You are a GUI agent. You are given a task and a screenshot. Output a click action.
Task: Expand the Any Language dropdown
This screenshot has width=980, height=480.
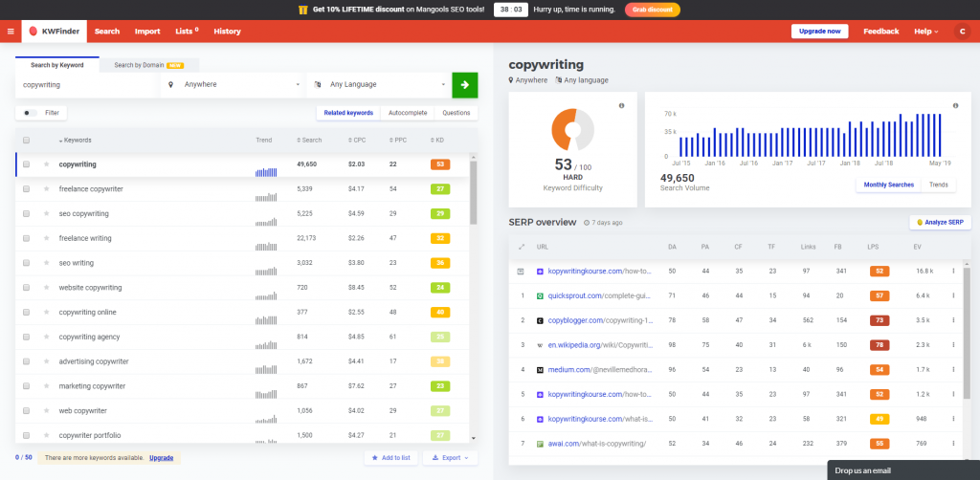tap(380, 84)
